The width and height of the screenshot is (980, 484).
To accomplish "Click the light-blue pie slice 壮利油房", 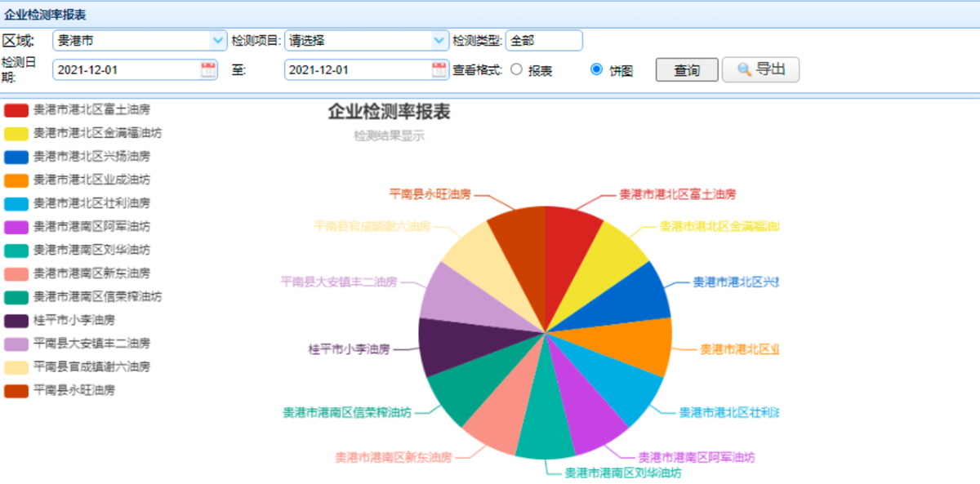I will pos(612,379).
